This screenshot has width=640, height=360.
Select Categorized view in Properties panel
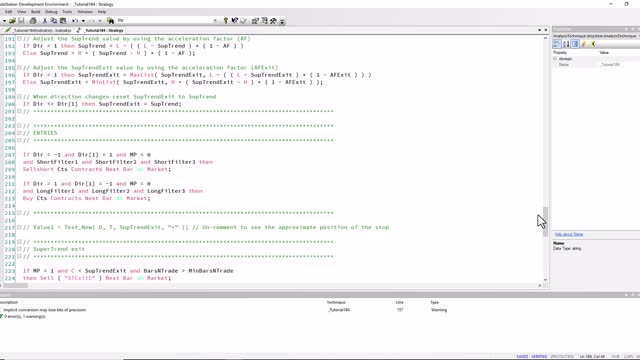tap(557, 44)
